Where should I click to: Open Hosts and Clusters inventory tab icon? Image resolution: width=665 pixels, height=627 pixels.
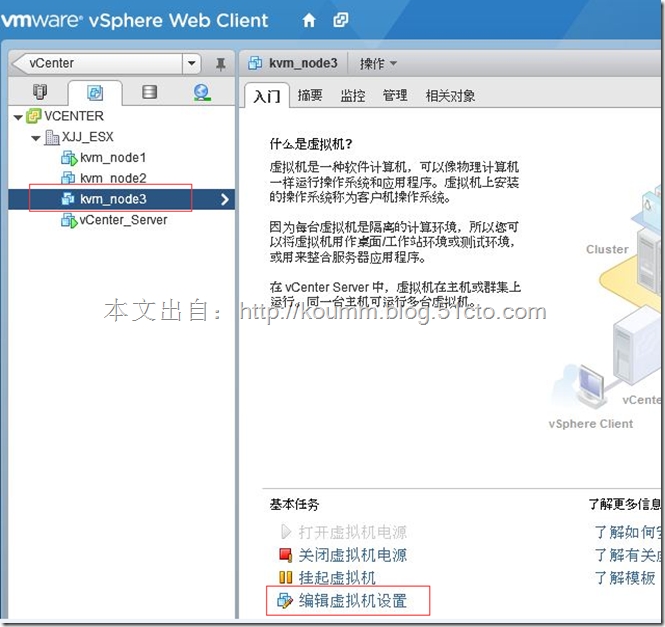[x=40, y=92]
